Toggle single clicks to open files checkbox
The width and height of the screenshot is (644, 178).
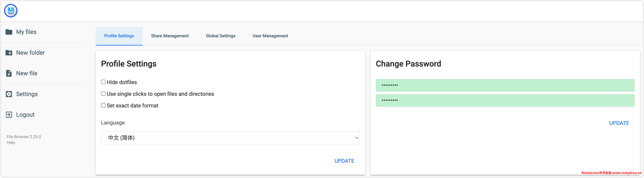coord(103,94)
